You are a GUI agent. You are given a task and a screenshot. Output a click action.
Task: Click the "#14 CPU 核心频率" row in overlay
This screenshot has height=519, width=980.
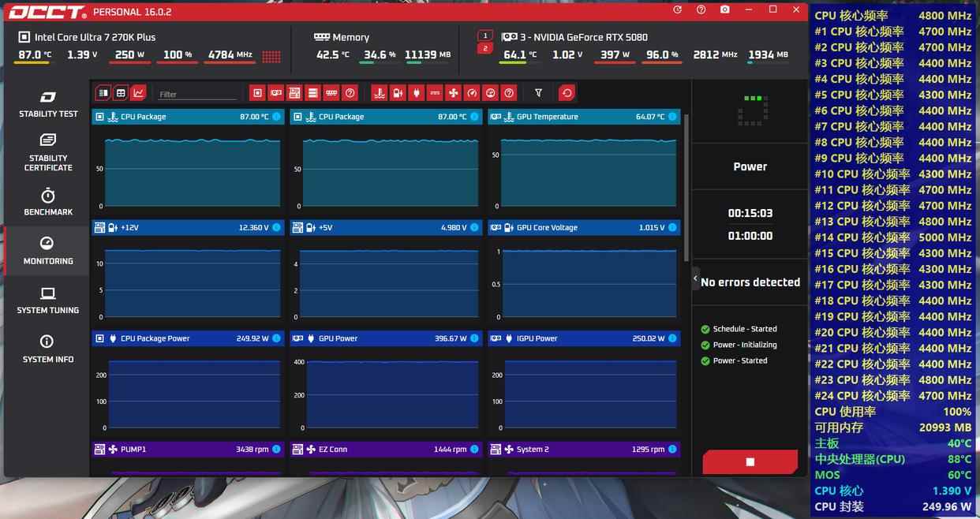point(893,237)
